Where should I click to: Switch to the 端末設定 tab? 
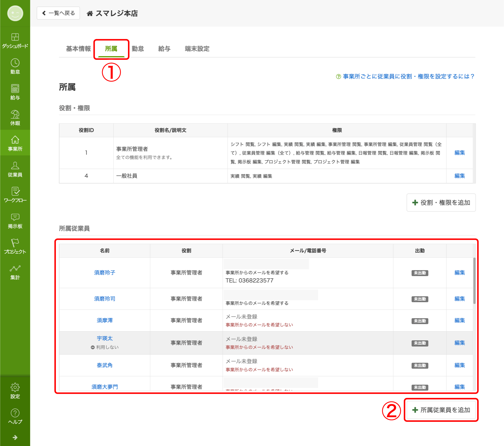coord(197,49)
